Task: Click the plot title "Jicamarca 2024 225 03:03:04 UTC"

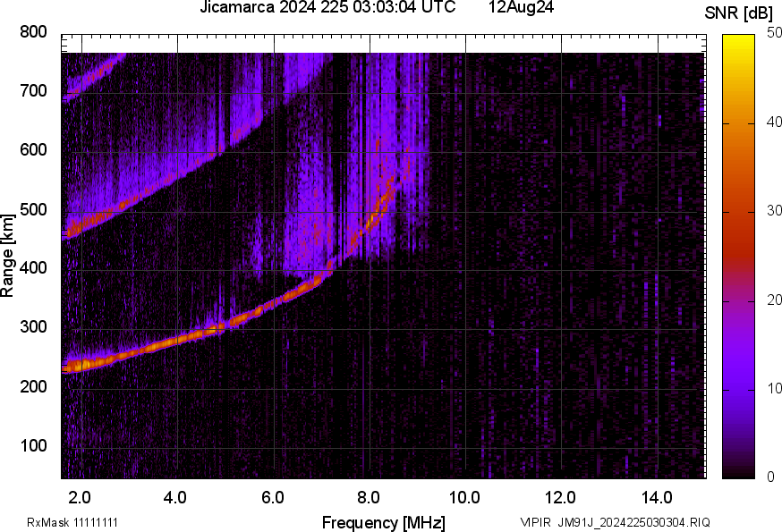Action: (327, 7)
